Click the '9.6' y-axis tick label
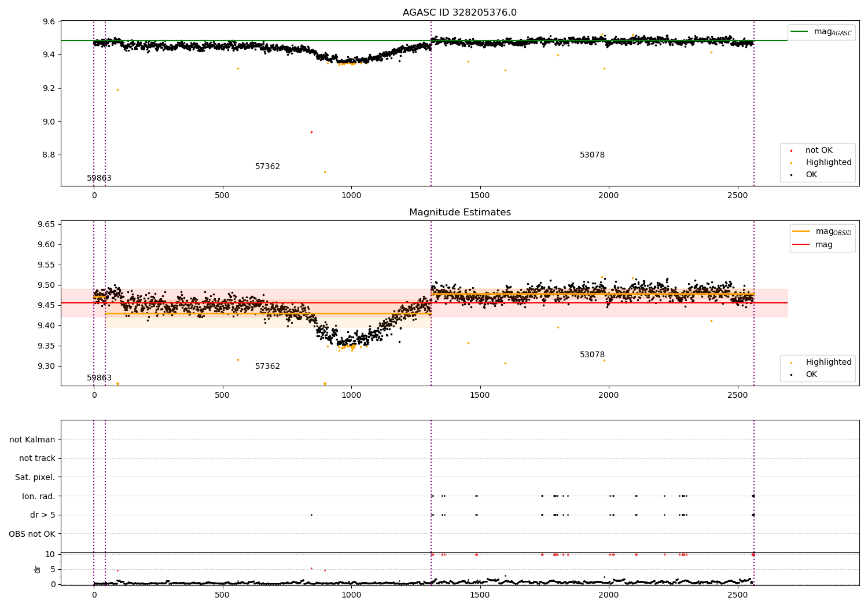This screenshot has height=608, width=868. 49,22
